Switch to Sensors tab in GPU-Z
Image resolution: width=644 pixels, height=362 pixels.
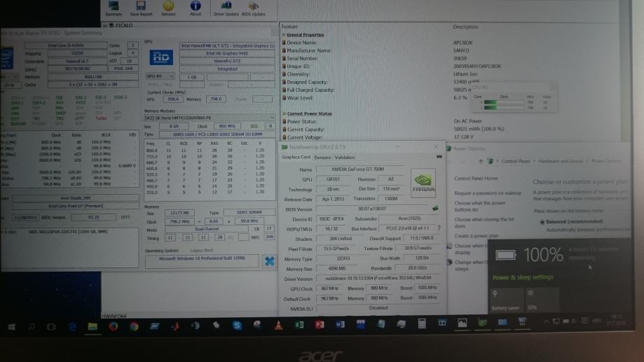click(322, 158)
